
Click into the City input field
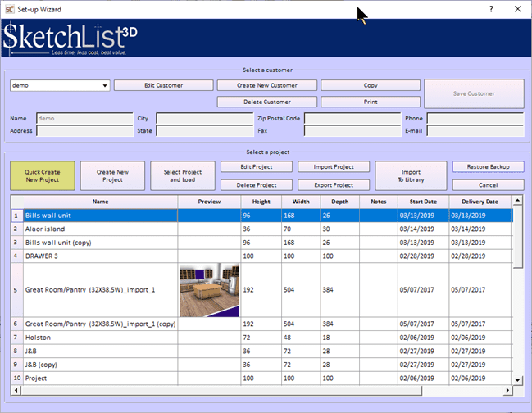(204, 119)
